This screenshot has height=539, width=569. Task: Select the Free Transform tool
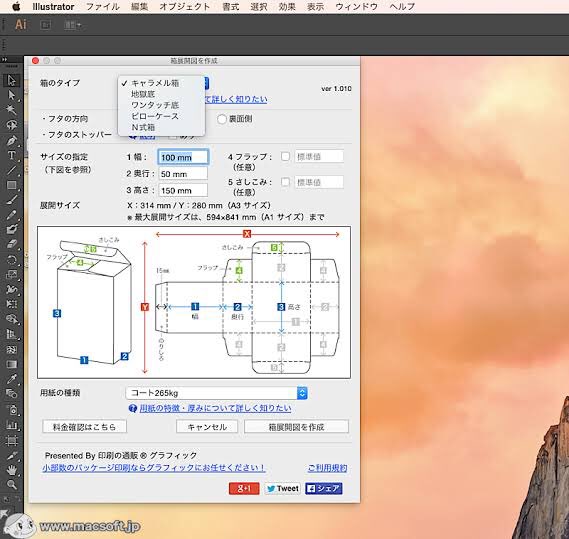tap(11, 304)
